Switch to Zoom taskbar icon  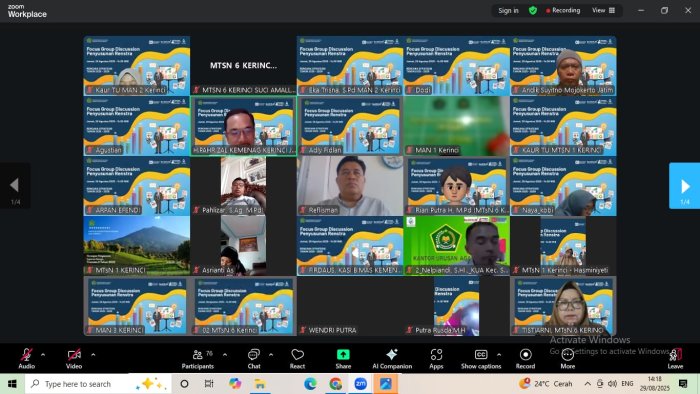361,384
